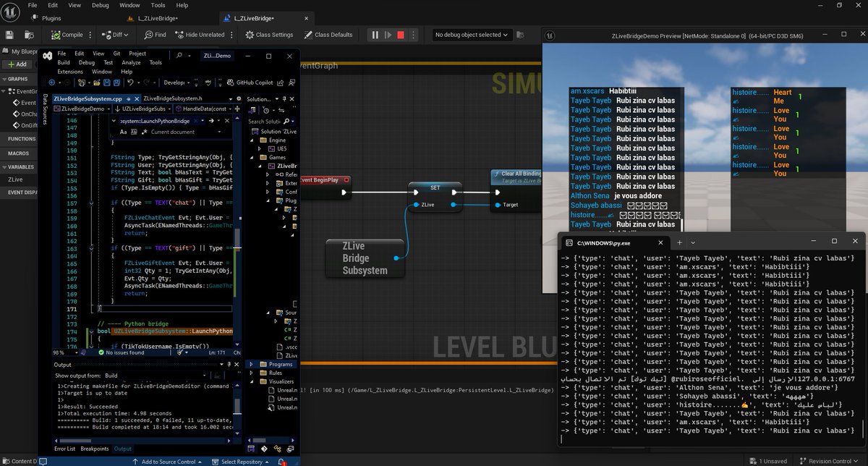Screen dimensions: 868x466
Task: Switch to ZLiveBridgeSubsystem.h tab
Action: (172, 98)
